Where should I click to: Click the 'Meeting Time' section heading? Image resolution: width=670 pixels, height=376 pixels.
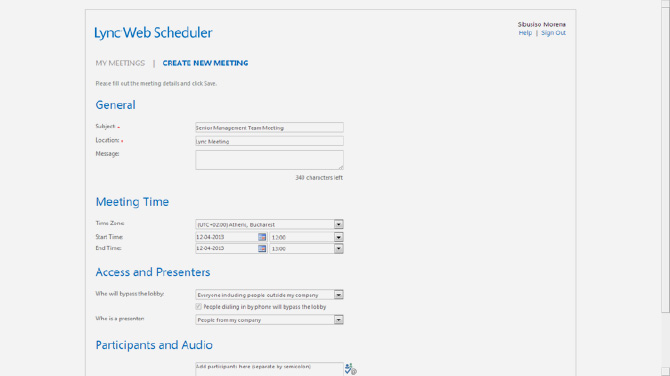tap(132, 202)
